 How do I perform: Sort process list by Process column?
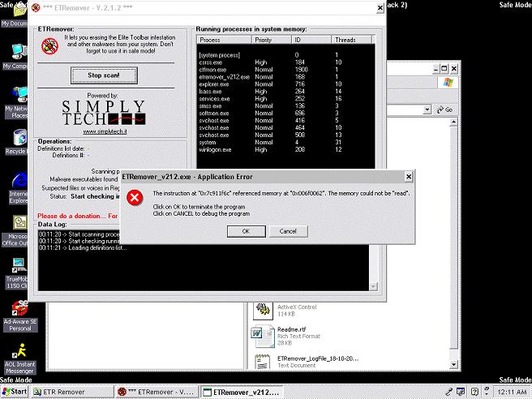[225, 40]
